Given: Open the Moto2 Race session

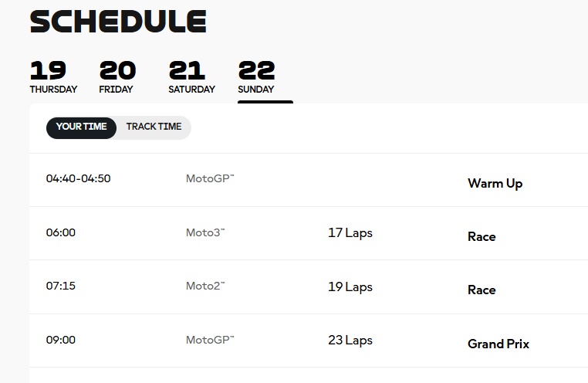Looking at the screenshot, I should (482, 290).
